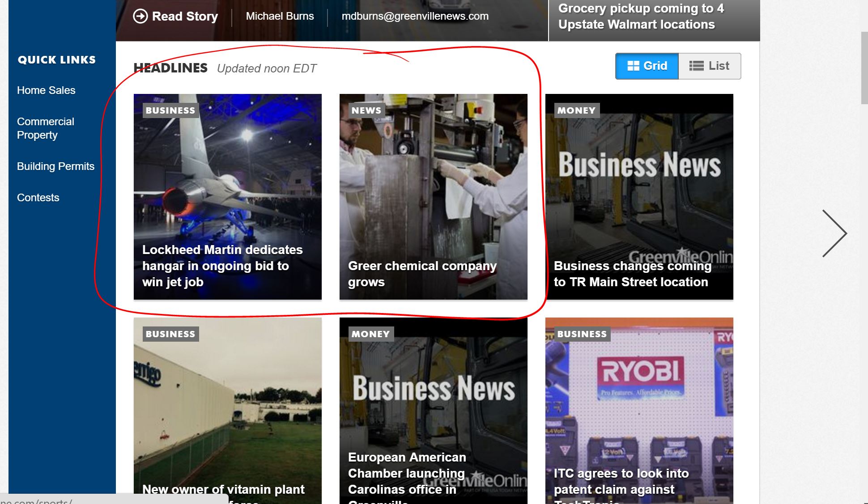Click MONEY tag on European American Chamber card
The height and width of the screenshot is (504, 868).
pos(371,334)
